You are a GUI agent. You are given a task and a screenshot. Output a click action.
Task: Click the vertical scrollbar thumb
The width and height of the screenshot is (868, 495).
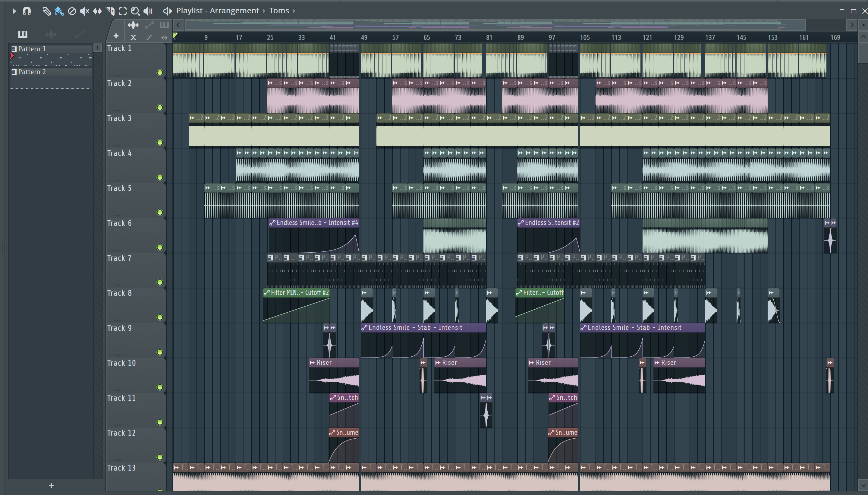pyautogui.click(x=863, y=53)
